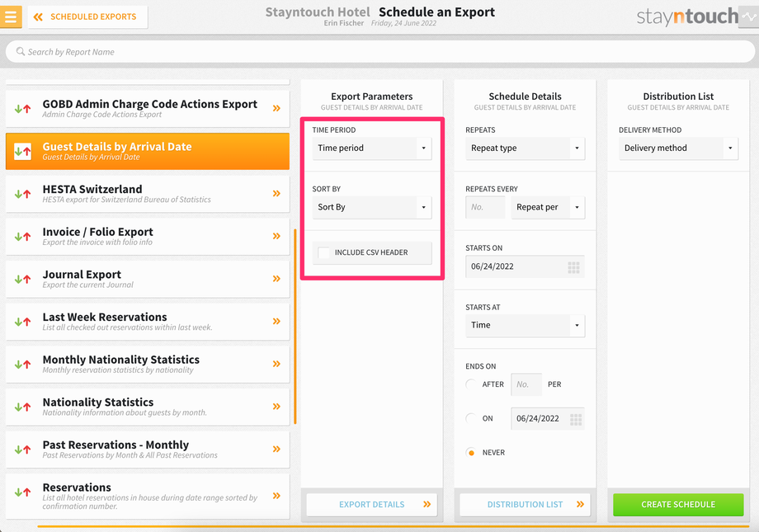The width and height of the screenshot is (759, 532).
Task: Select the Never radio button
Action: [470, 453]
